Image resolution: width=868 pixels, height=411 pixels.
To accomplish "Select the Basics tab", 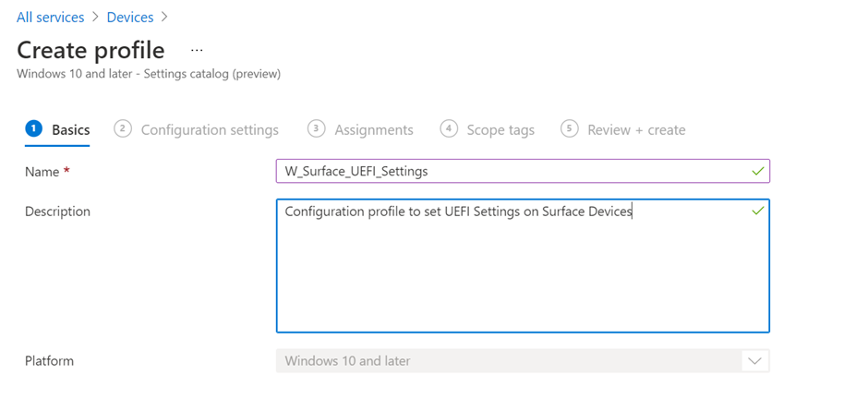I will pos(70,130).
